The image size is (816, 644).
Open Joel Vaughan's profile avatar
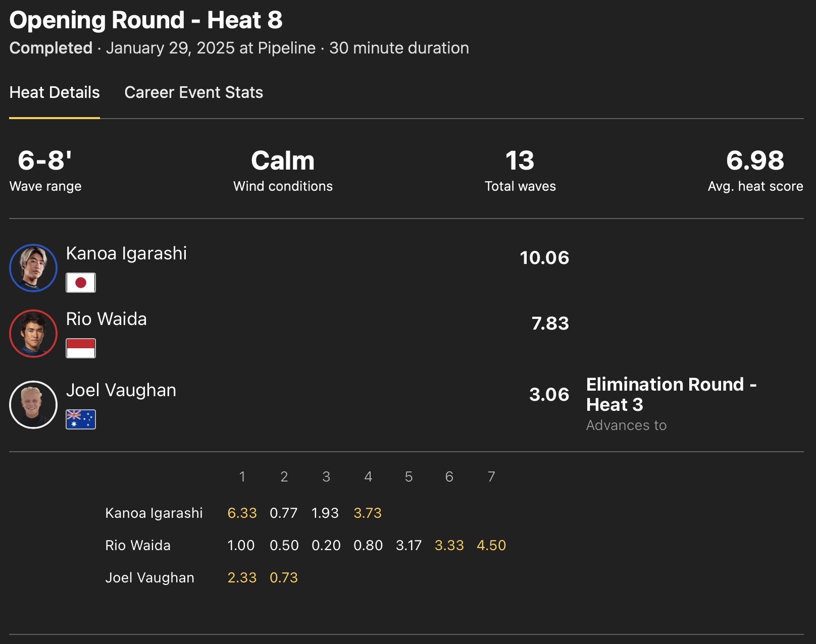(33, 405)
